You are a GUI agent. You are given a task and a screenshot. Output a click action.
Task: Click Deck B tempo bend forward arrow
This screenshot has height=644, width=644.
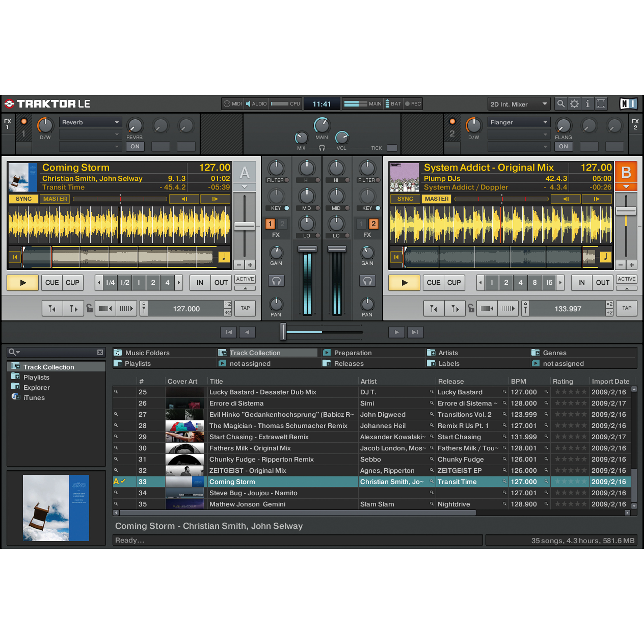(x=597, y=199)
